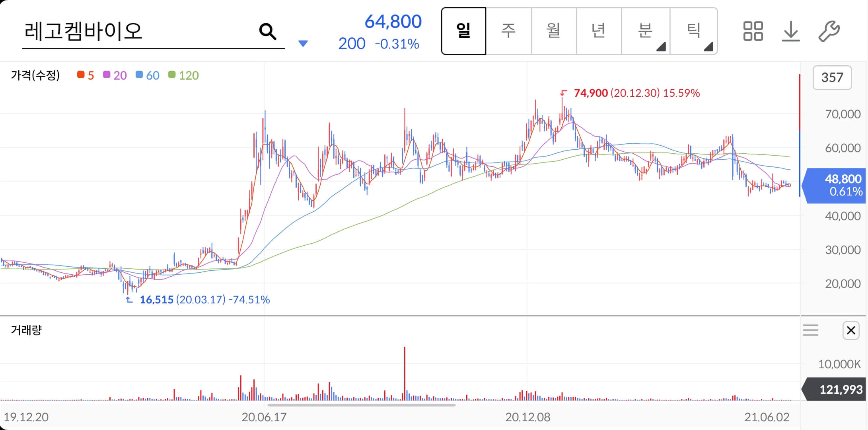Select the 년 yearly chart button

[598, 31]
